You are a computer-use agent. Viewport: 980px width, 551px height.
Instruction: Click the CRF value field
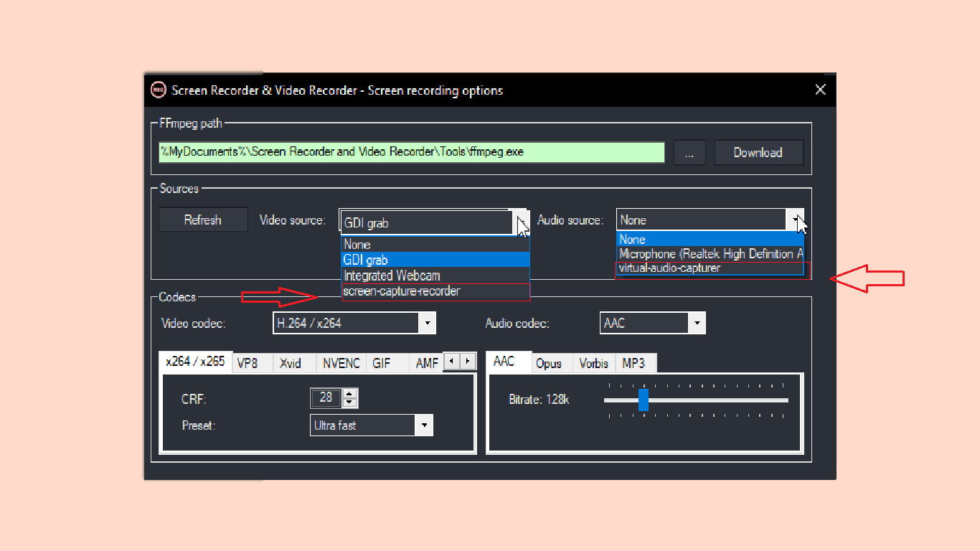tap(326, 397)
